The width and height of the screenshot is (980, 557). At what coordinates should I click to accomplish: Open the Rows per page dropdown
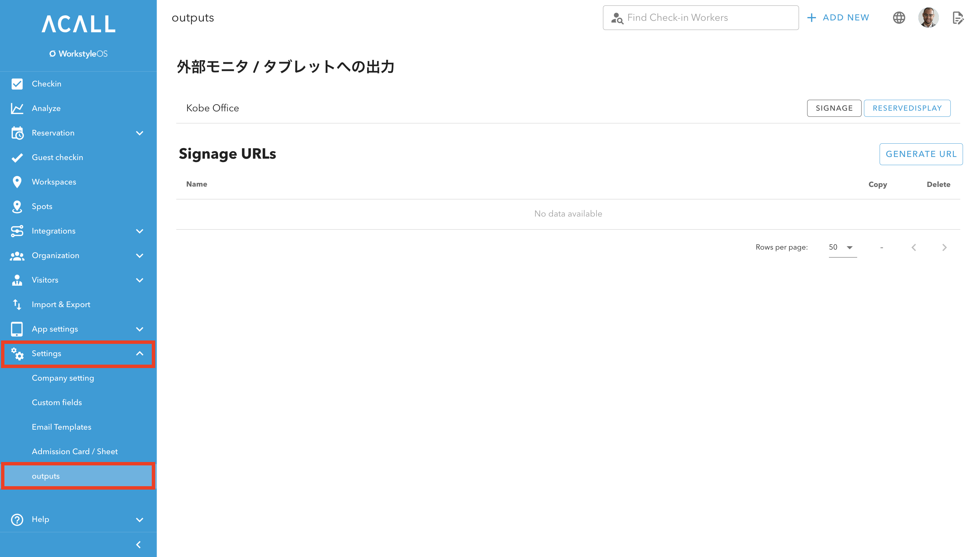click(x=843, y=248)
